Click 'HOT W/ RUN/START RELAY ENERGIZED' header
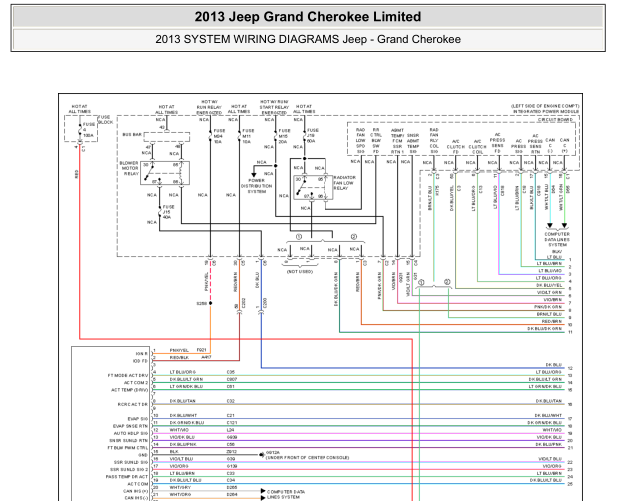Screen dimensions: 630x501 coord(274,107)
